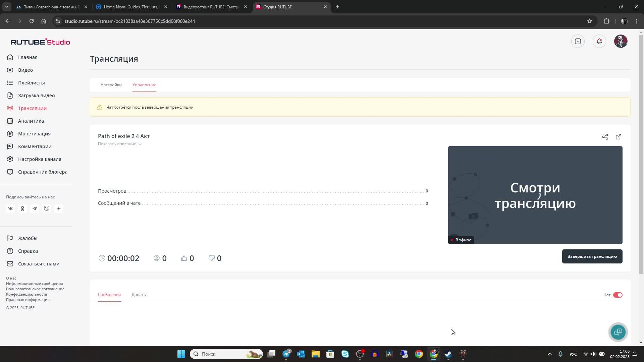Click the RUTUBE Studio logo
Screen dimensions: 644x362
click(x=40, y=42)
